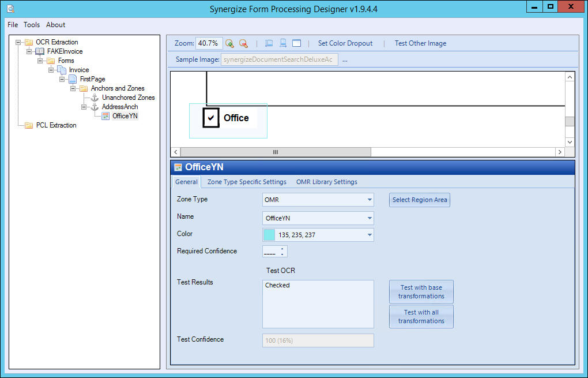Switch to Zone Type Specific Settings tab

pos(247,182)
